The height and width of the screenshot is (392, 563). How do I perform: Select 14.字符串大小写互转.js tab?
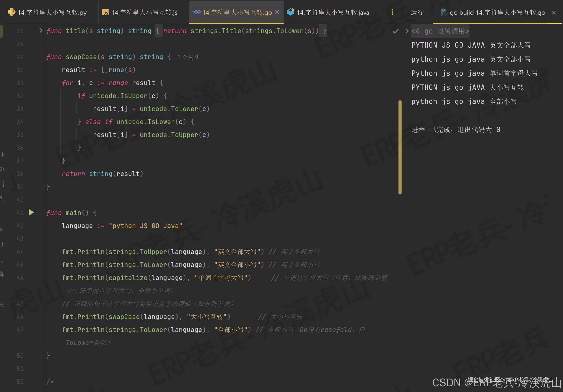click(144, 13)
